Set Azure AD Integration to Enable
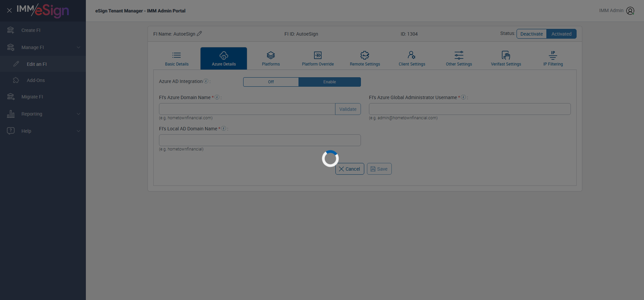Viewport: 644px width, 300px height. coord(330,82)
